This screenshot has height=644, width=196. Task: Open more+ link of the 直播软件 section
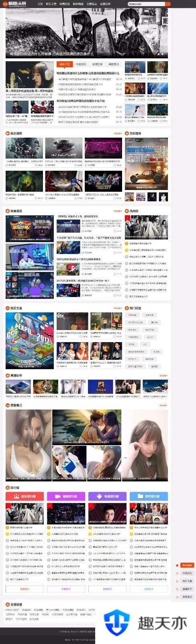163,376
